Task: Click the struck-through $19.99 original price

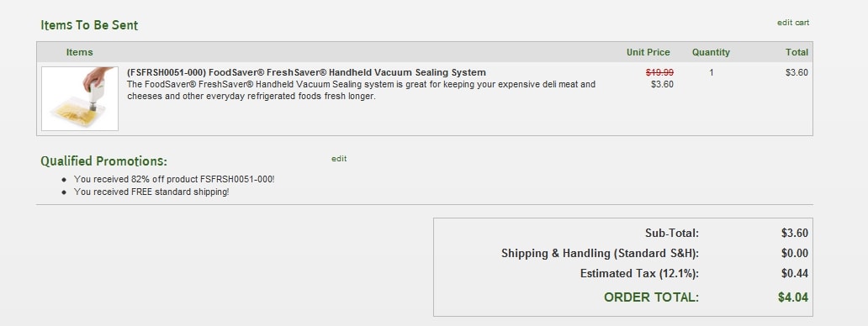Action: click(660, 72)
